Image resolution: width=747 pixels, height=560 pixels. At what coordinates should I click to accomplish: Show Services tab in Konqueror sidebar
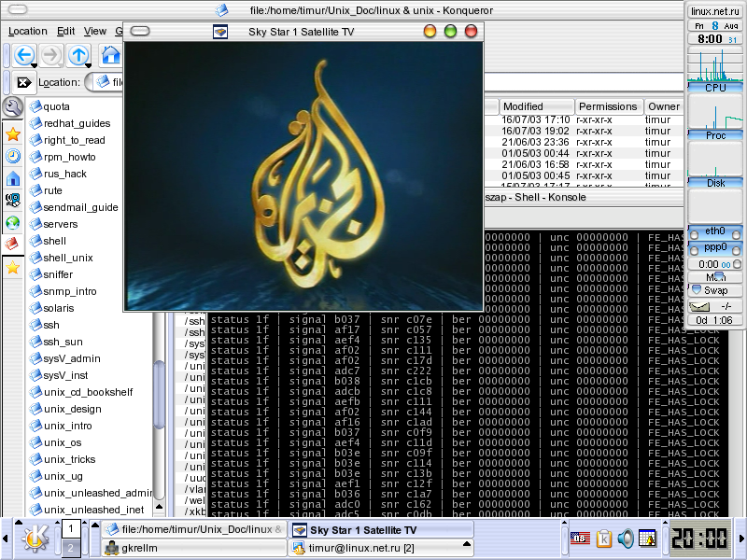13,200
